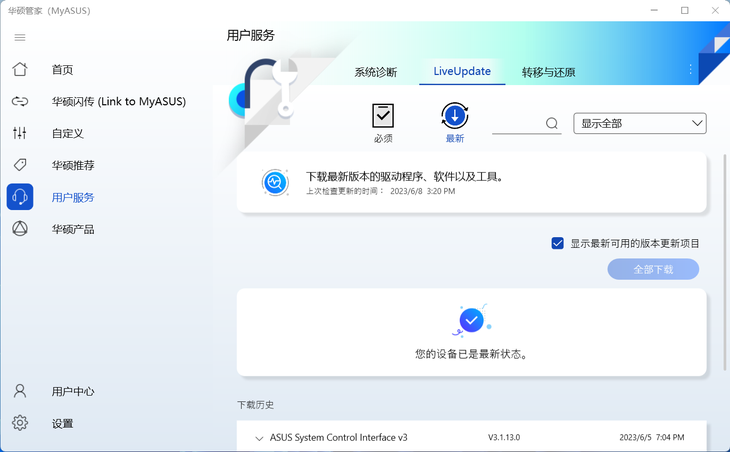Click the 下载最新版本的驱动程序 description text
Viewport: 730px width, 452px height.
click(x=405, y=176)
